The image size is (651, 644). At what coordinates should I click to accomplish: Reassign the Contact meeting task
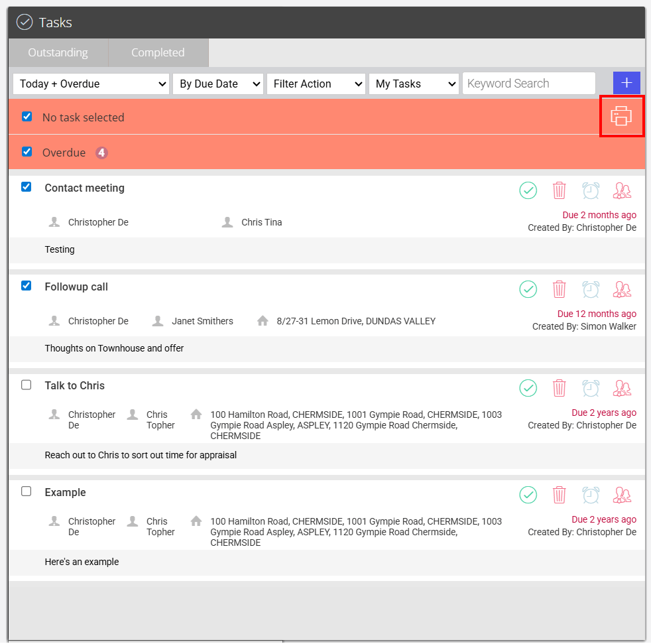[x=622, y=191]
